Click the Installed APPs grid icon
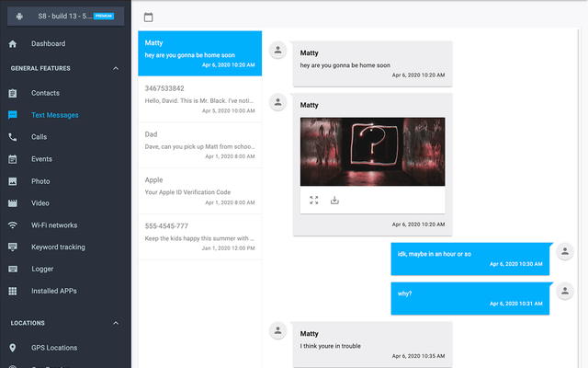 [x=13, y=291]
